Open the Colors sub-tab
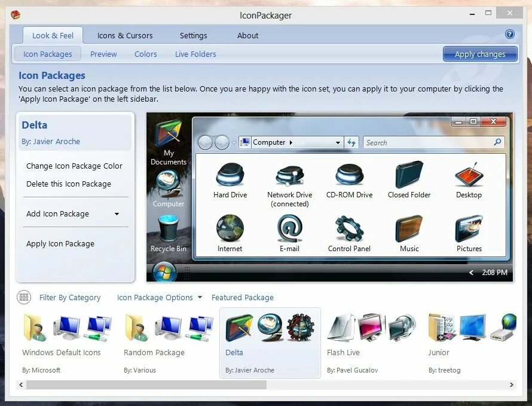The height and width of the screenshot is (406, 532). click(x=146, y=54)
